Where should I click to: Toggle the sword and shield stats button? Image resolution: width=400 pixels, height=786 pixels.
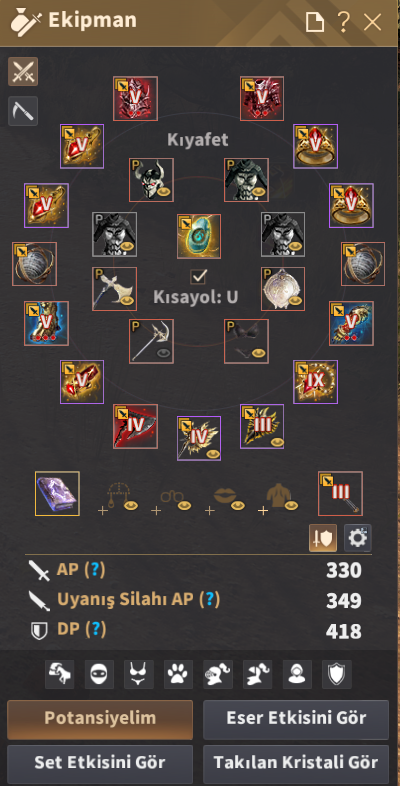[323, 538]
